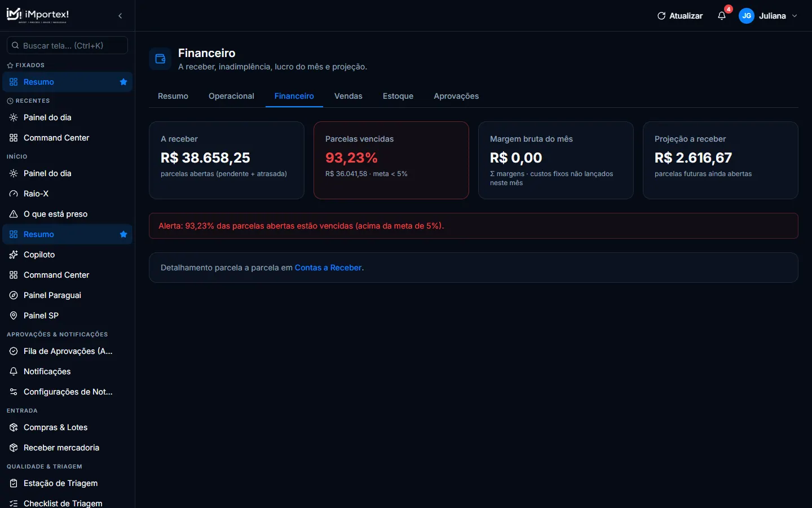The width and height of the screenshot is (812, 508).
Task: Click the Notificações bell icon in sidebar
Action: coord(14,371)
